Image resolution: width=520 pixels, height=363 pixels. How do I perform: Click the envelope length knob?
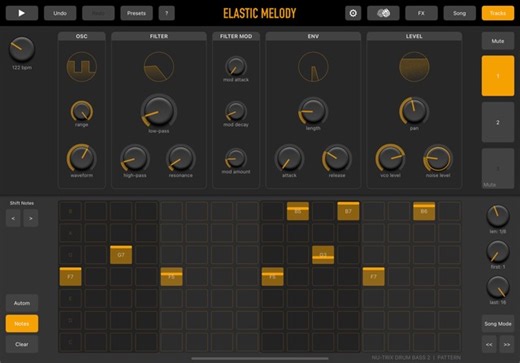(x=313, y=111)
